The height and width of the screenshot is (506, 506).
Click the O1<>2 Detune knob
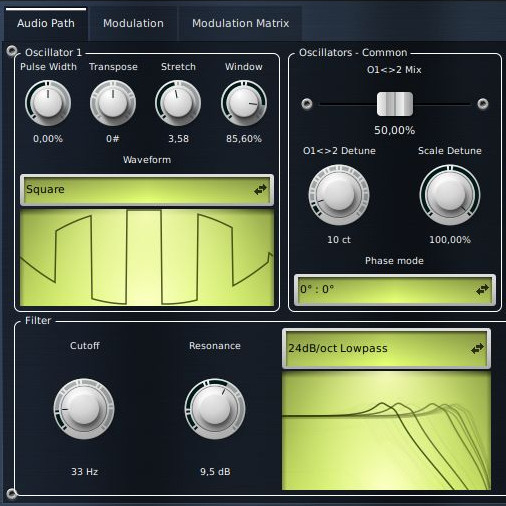point(339,195)
